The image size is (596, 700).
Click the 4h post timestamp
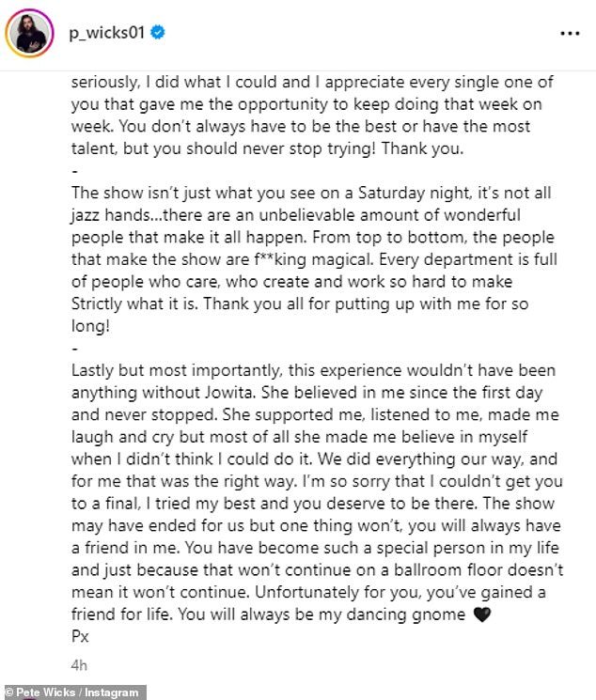coord(79,665)
